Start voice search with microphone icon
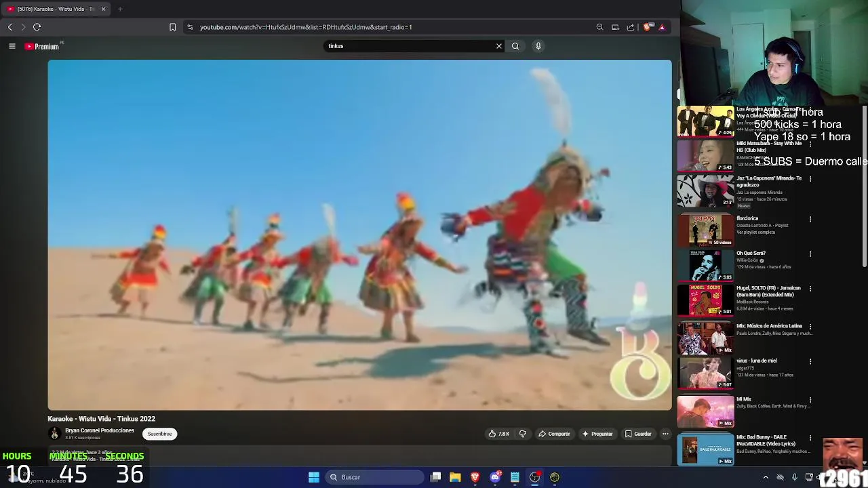This screenshot has height=488, width=868. (x=538, y=46)
